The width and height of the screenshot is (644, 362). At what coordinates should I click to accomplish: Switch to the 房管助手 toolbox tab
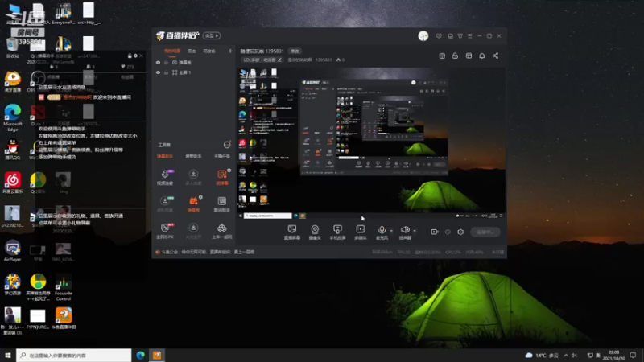(193, 156)
